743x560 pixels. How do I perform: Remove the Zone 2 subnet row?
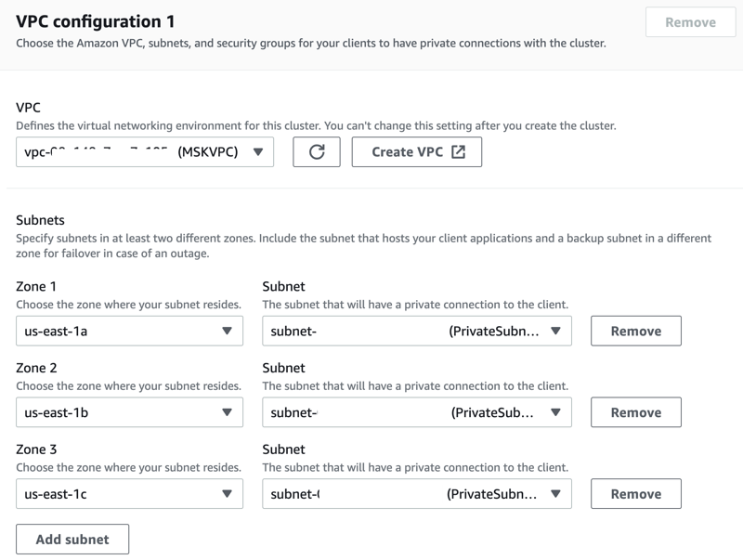click(636, 412)
